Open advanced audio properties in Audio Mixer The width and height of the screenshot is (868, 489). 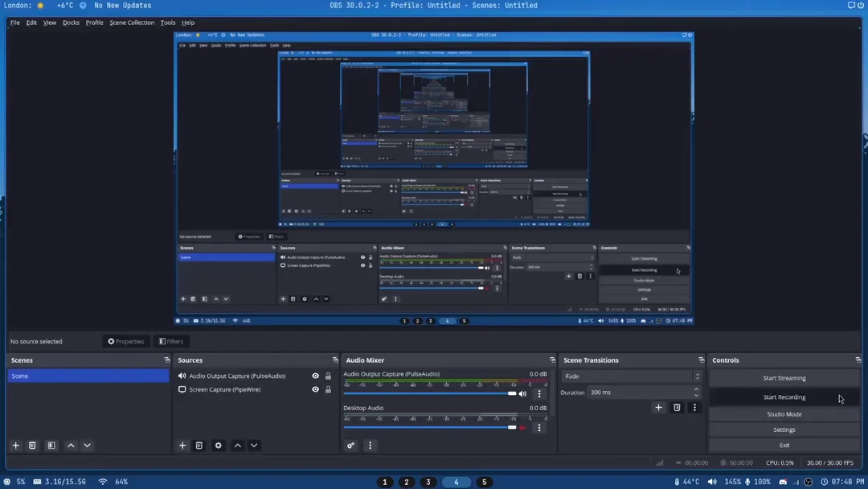350,445
